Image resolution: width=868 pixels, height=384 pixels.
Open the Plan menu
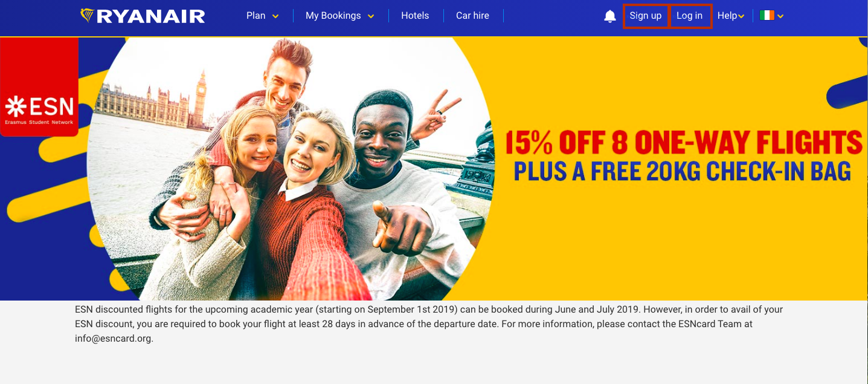[x=256, y=16]
